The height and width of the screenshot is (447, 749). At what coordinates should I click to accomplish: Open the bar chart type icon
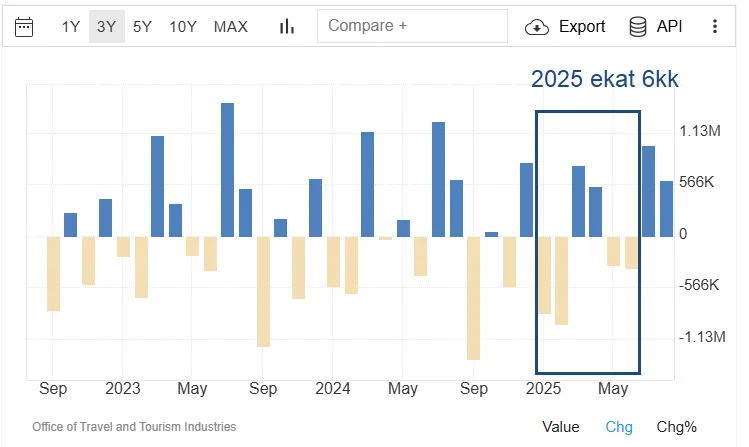tap(287, 27)
